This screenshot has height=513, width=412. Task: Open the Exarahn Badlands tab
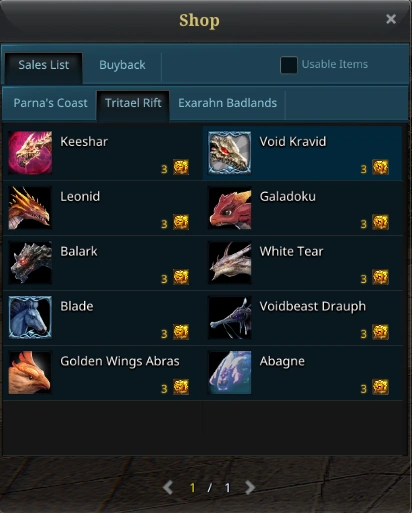(227, 103)
